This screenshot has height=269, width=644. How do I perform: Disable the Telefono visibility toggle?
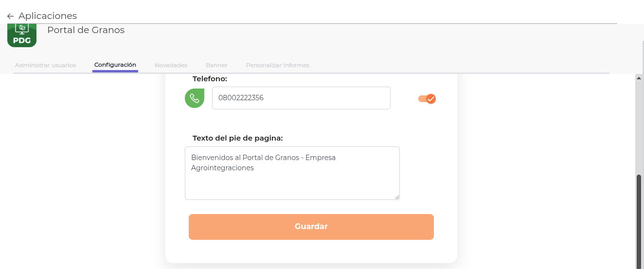point(427,99)
